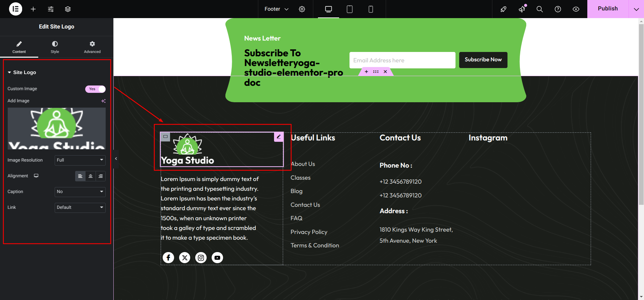Align the logo left
This screenshot has height=300, width=644.
coord(80,176)
